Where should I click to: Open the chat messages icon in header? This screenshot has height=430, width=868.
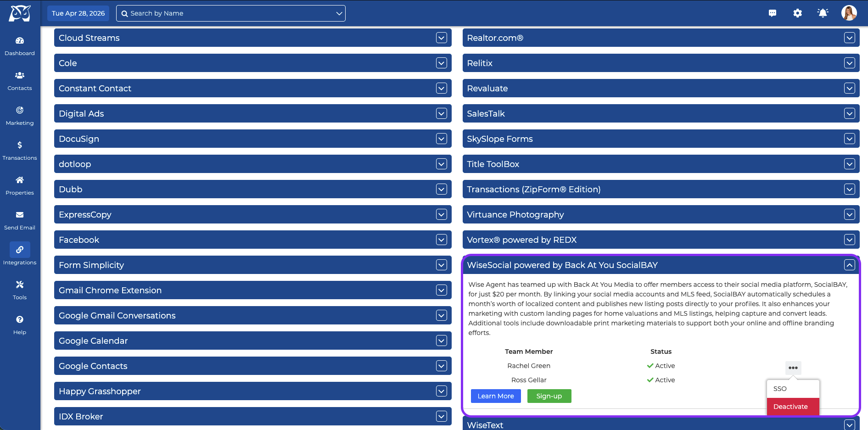coord(773,13)
